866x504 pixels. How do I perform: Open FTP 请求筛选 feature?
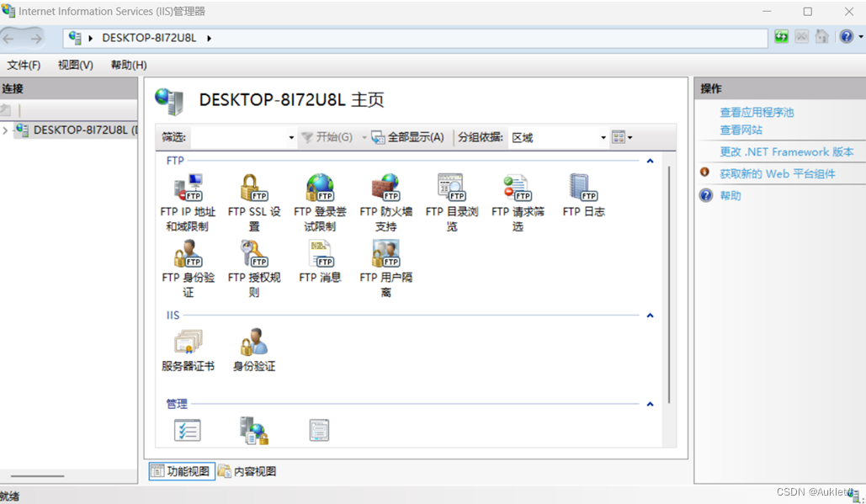tap(518, 203)
